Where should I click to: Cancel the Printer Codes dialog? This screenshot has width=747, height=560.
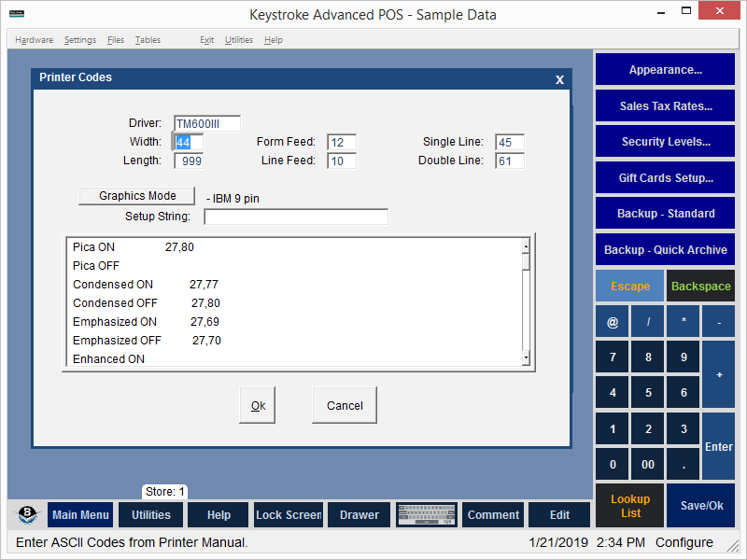point(344,404)
